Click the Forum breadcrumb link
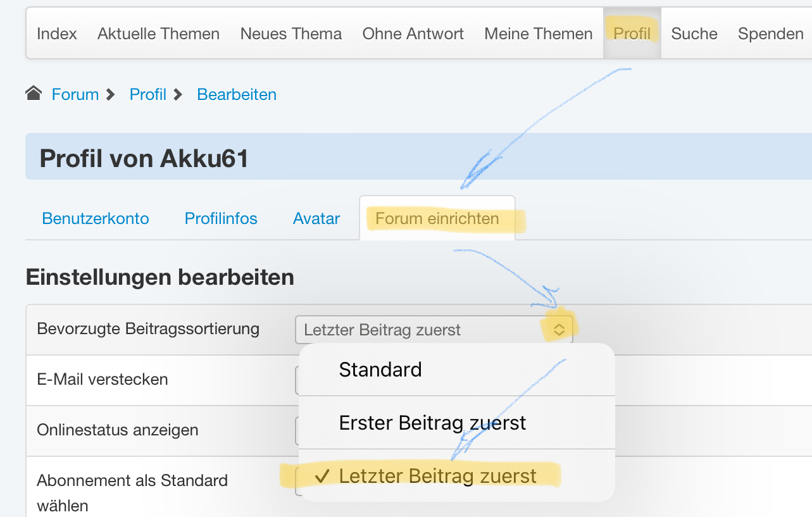 pos(75,94)
